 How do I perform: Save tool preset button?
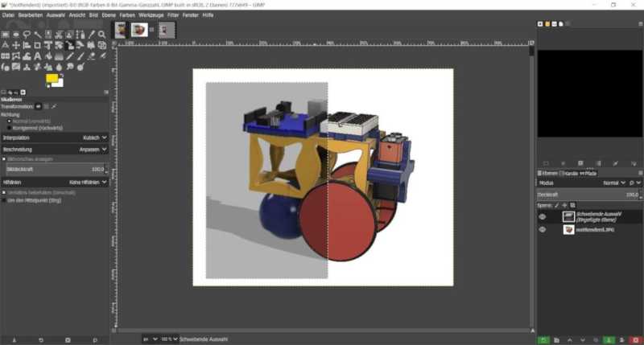point(14,340)
